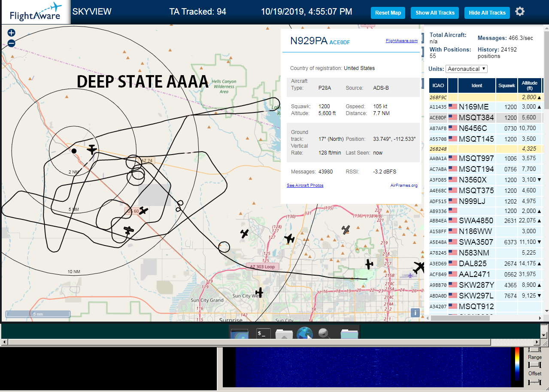Select the N186WW row
This screenshot has width=549, height=392.
tap(485, 231)
